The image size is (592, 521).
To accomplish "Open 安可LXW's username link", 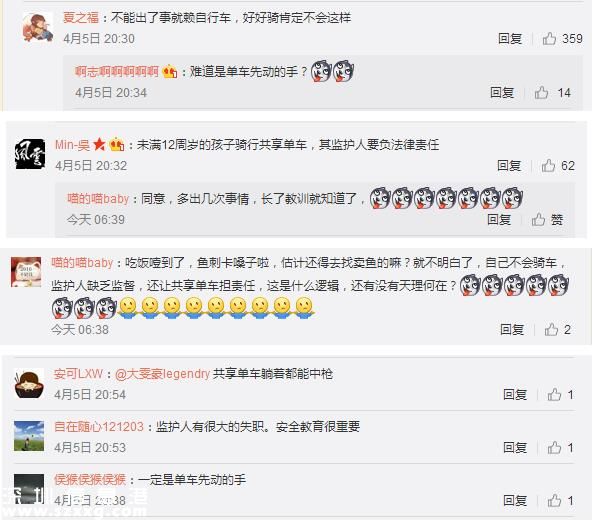I will 78,374.
